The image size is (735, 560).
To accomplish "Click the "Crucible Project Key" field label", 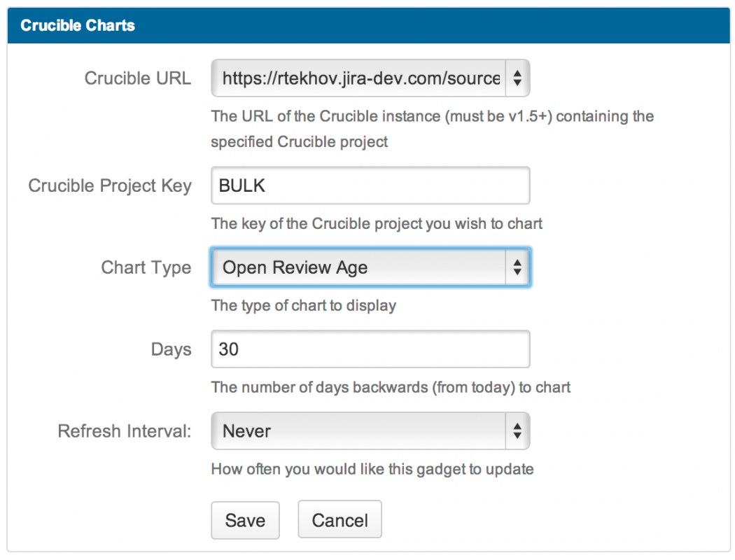I will pos(110,186).
